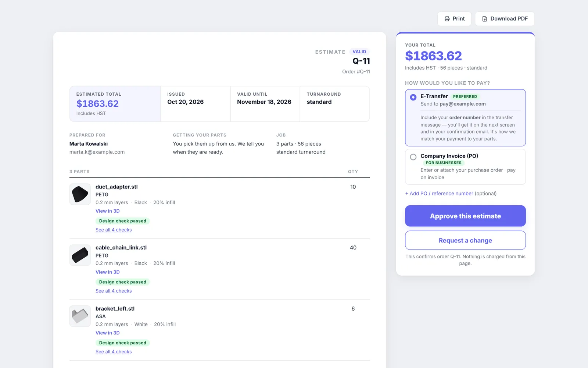Image resolution: width=588 pixels, height=368 pixels.
Task: Click the Print button label
Action: tap(459, 19)
